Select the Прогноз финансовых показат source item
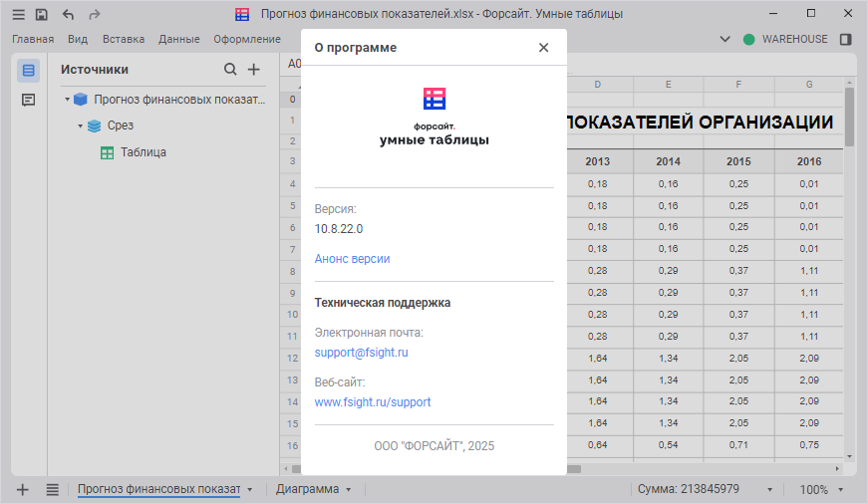This screenshot has height=504, width=868. 179,100
